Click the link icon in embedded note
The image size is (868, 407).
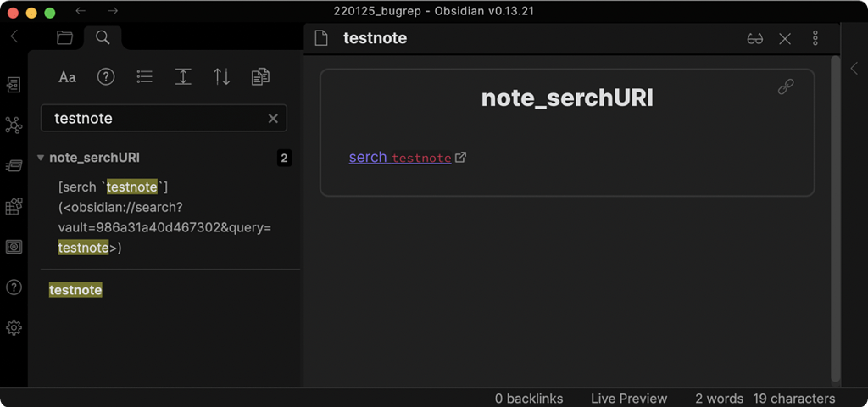pyautogui.click(x=786, y=86)
